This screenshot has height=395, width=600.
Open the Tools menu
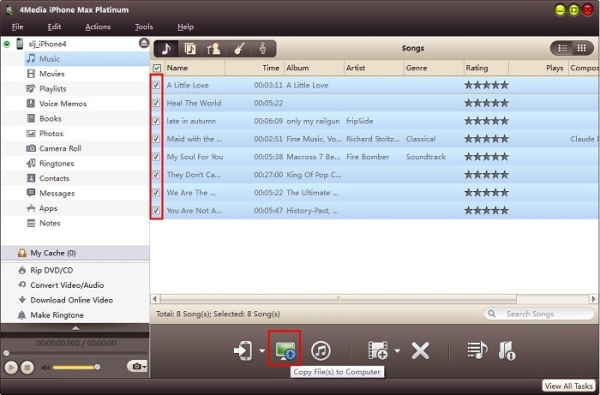(144, 27)
